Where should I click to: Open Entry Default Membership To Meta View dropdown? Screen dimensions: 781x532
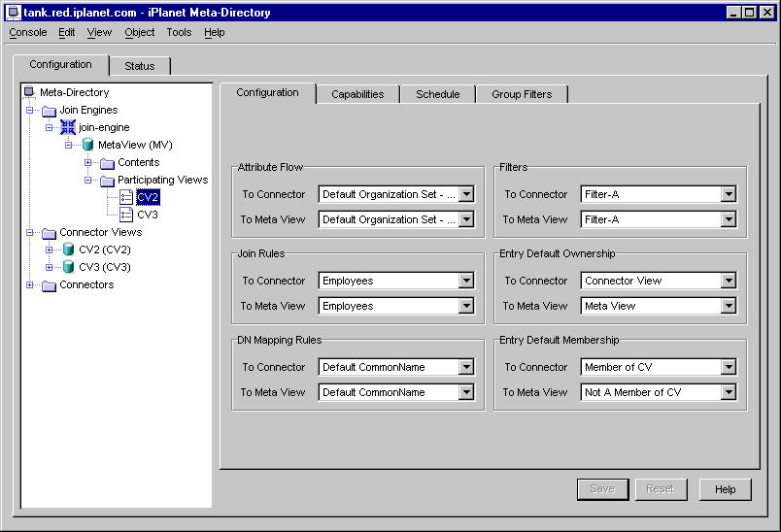click(x=729, y=392)
